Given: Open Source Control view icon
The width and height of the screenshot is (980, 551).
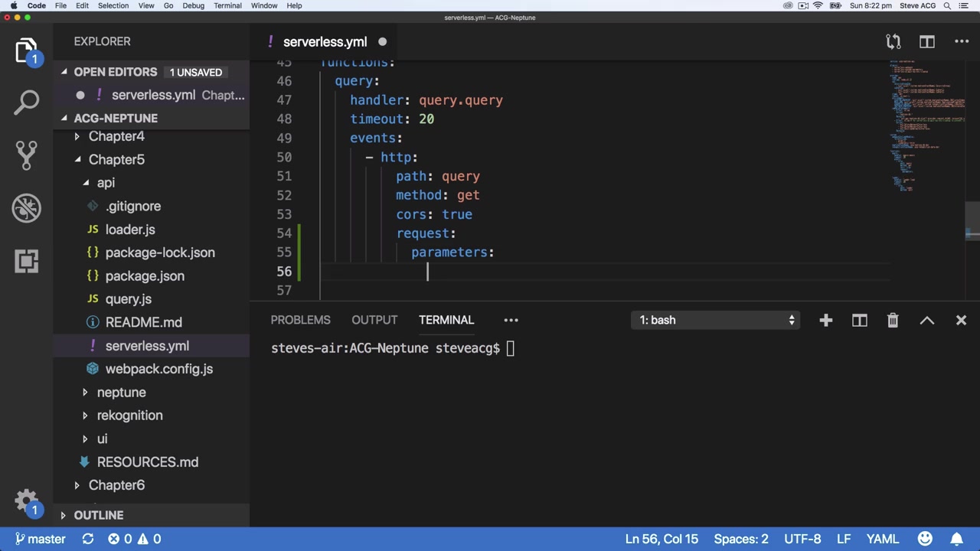Looking at the screenshot, I should pos(27,155).
